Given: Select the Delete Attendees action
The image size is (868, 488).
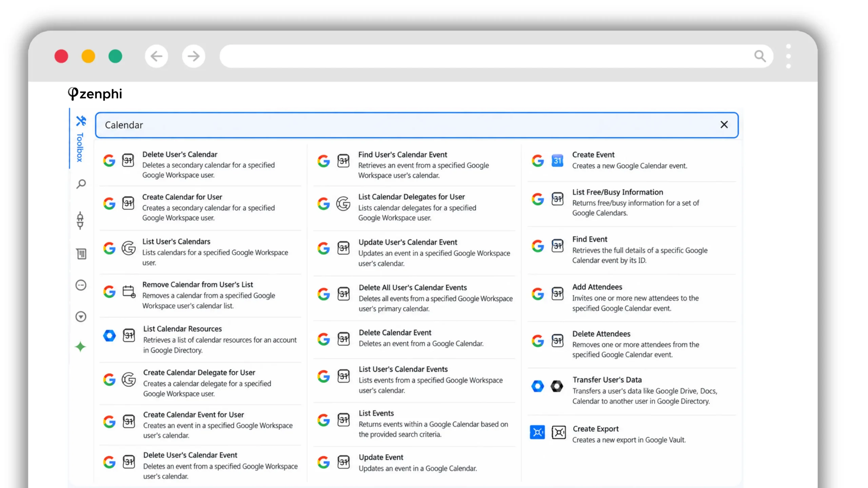Looking at the screenshot, I should click(x=631, y=344).
